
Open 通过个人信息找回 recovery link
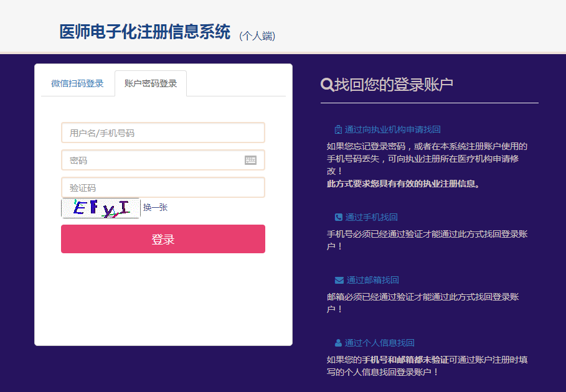(x=380, y=343)
